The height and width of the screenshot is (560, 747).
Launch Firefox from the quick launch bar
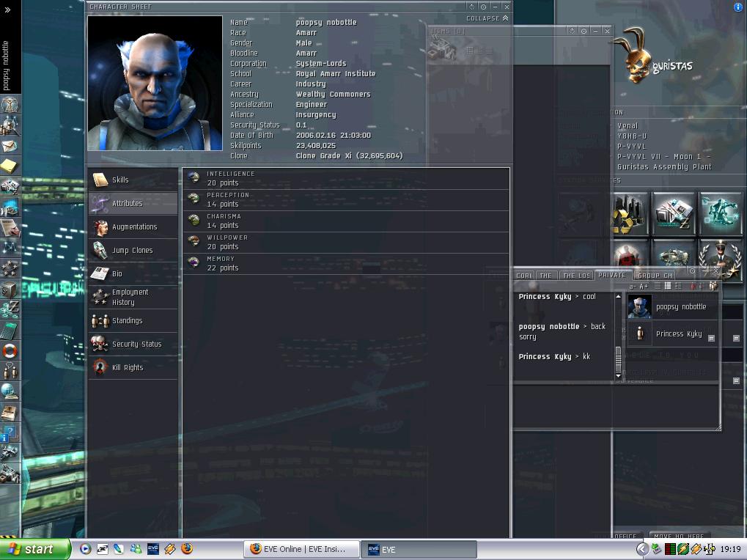187,548
